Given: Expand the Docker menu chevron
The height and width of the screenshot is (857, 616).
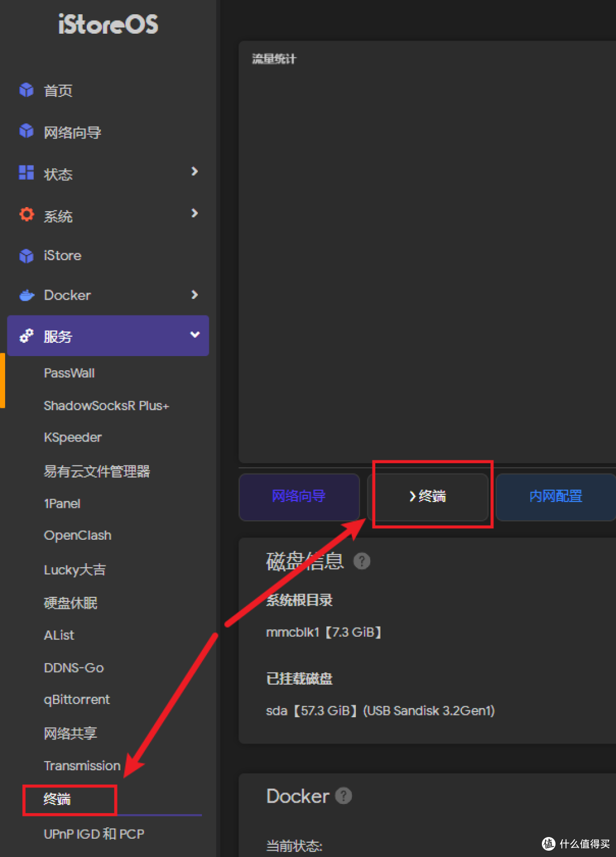Looking at the screenshot, I should (x=194, y=294).
